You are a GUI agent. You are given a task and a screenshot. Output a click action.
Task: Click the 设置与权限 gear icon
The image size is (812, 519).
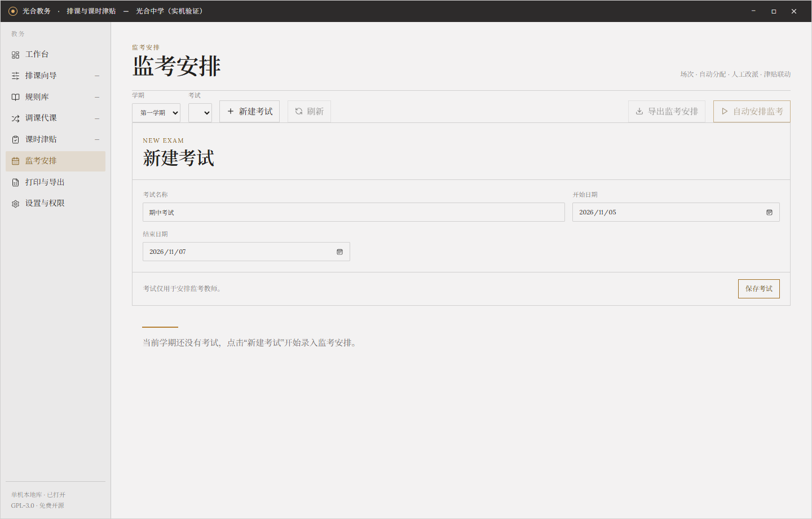tap(15, 204)
